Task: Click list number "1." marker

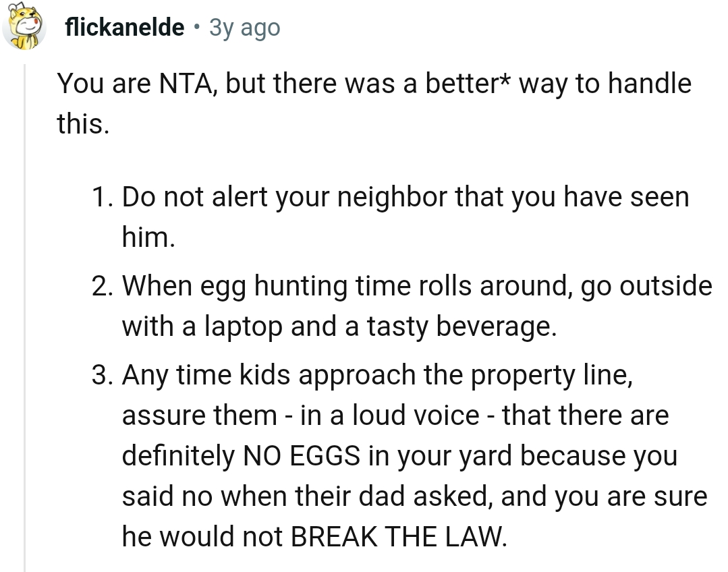Action: [103, 198]
